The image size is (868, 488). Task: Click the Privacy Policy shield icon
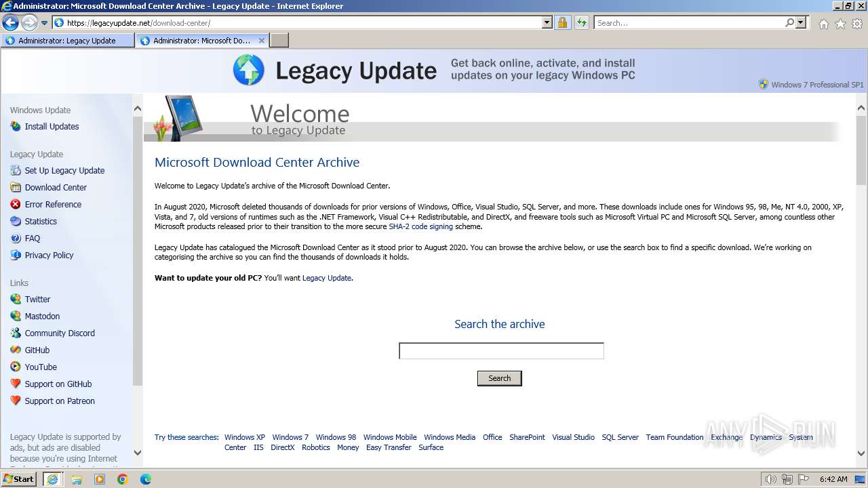click(x=16, y=255)
